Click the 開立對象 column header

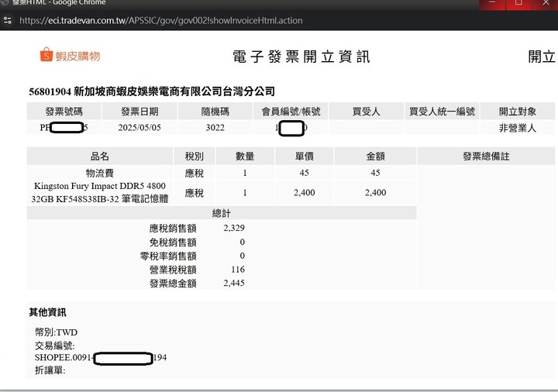(518, 112)
